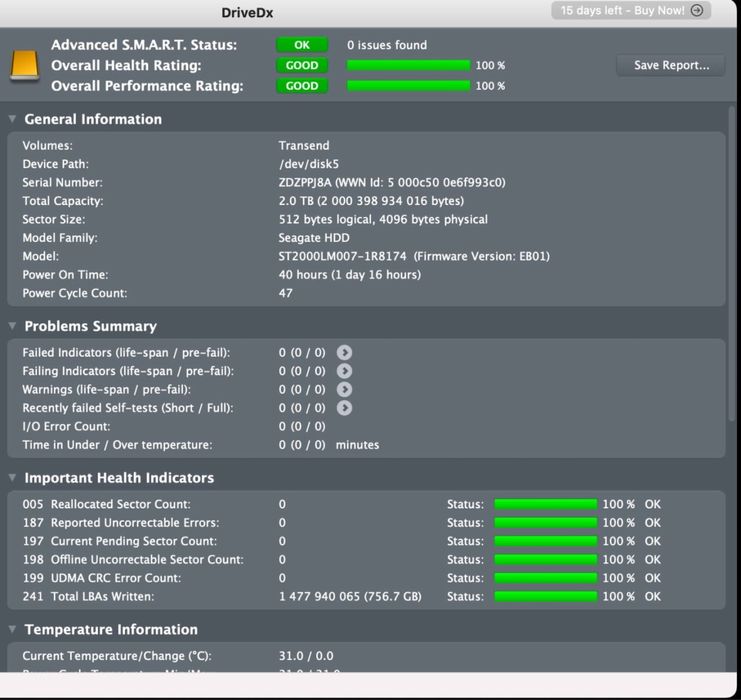Click the Overall Health Rating progress bar

click(408, 65)
